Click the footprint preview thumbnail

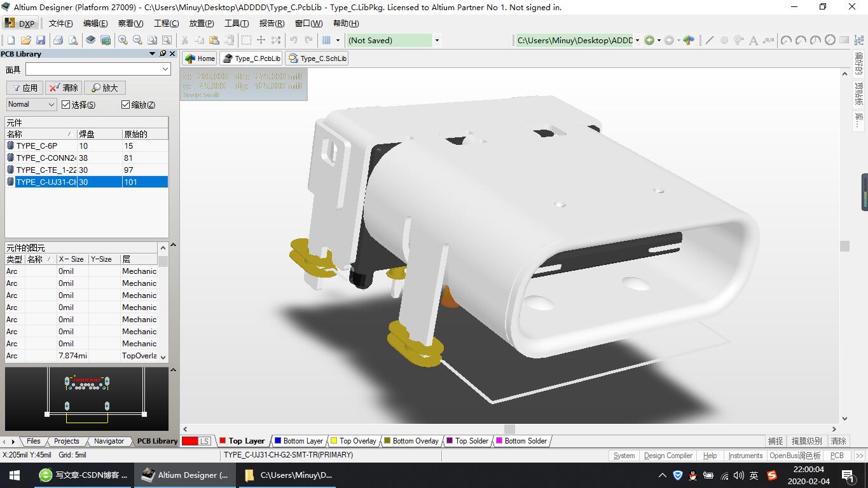86,399
